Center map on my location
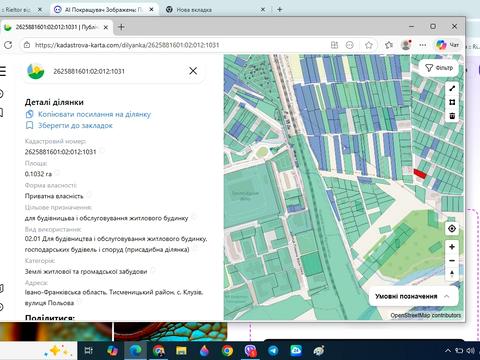This screenshot has width=480, height=360. pyautogui.click(x=452, y=229)
